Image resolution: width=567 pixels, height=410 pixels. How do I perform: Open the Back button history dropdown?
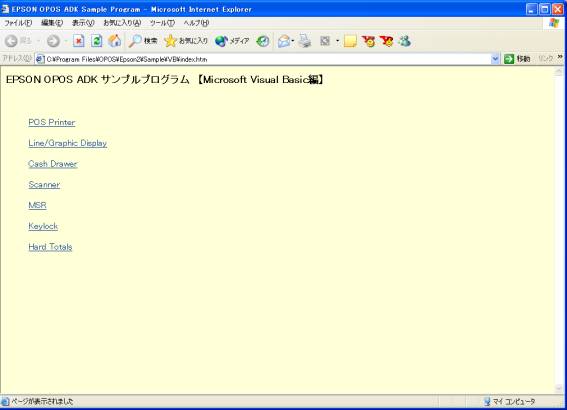[38, 41]
